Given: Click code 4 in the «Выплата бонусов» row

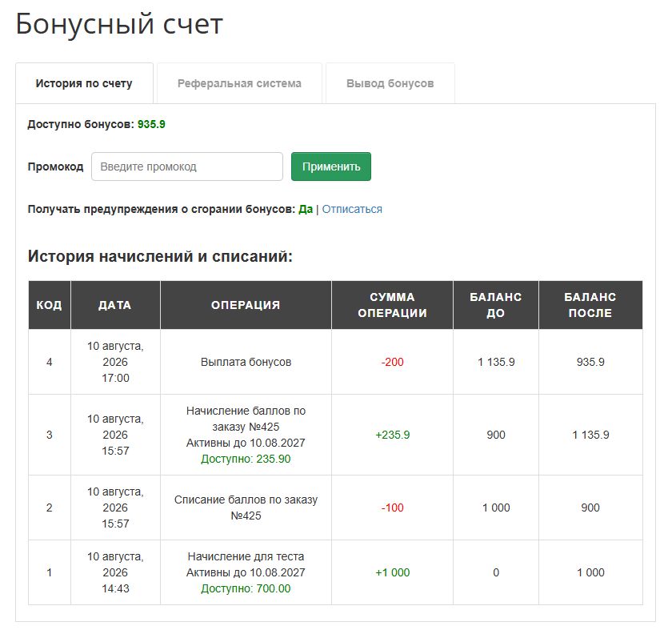Looking at the screenshot, I should (x=50, y=362).
